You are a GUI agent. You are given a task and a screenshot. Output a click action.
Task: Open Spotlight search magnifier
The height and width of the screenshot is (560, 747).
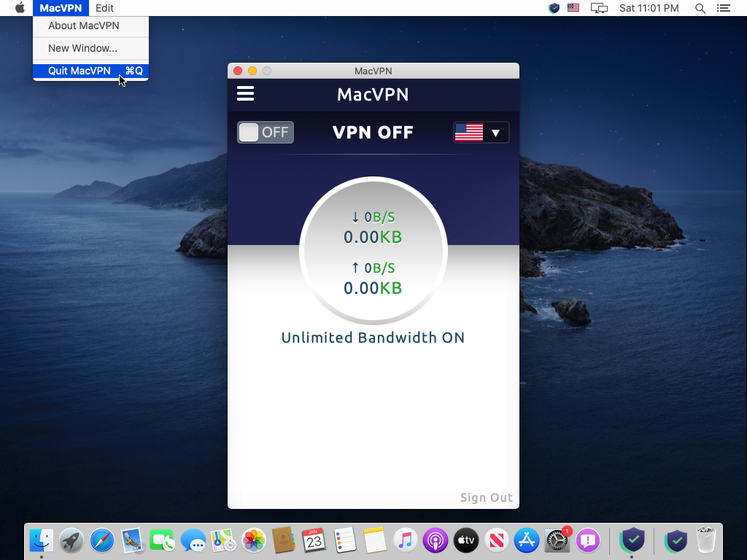click(x=700, y=8)
